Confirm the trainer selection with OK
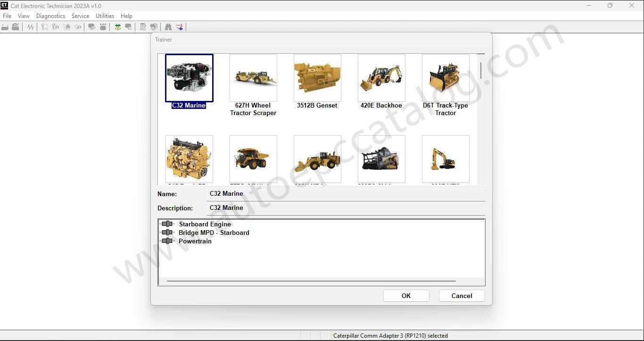The image size is (644, 341). (406, 296)
